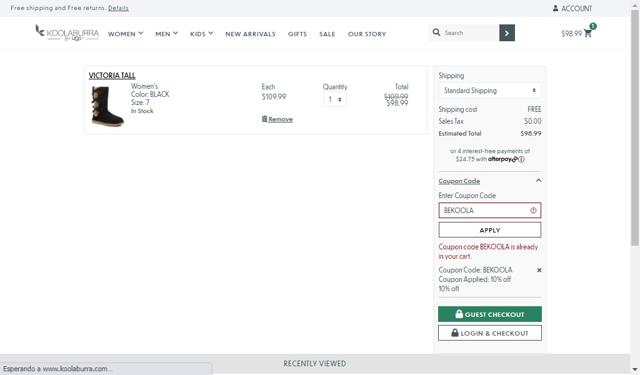This screenshot has width=640, height=375.
Task: Click the RECENTLY VIEWED heading
Action: click(x=315, y=364)
